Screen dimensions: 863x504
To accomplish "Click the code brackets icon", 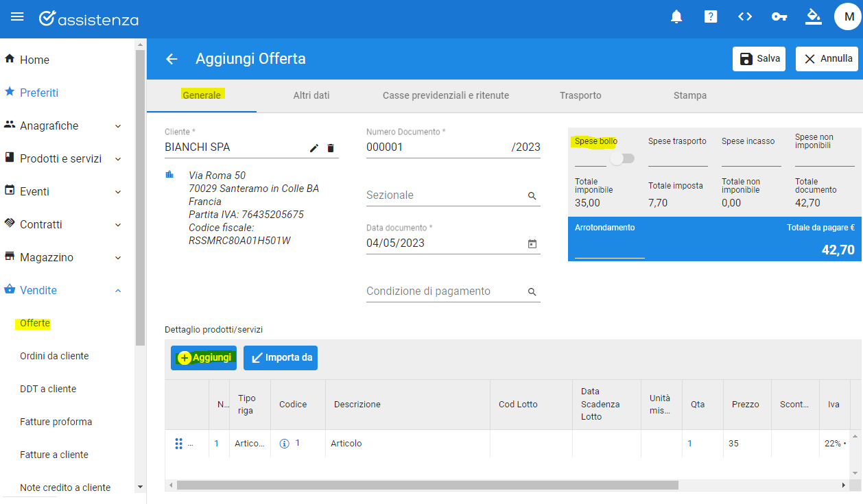I will tap(745, 16).
